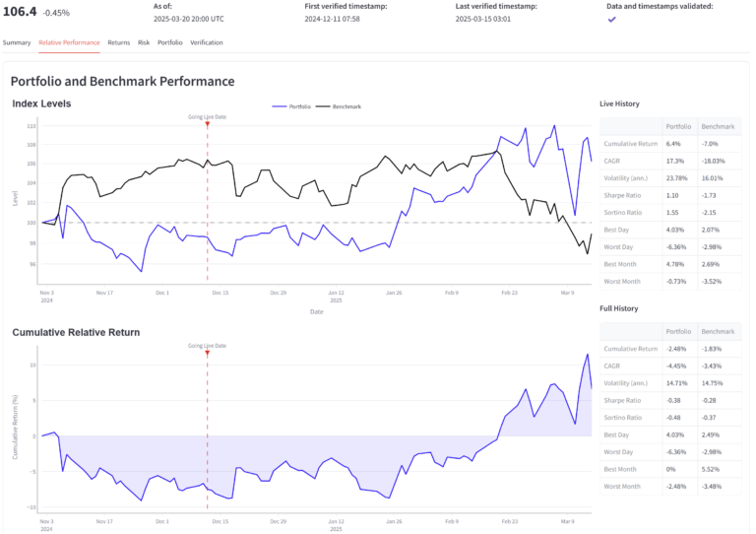This screenshot has width=756, height=534.
Task: Click the Live History Portfolio column header
Action: tap(678, 126)
